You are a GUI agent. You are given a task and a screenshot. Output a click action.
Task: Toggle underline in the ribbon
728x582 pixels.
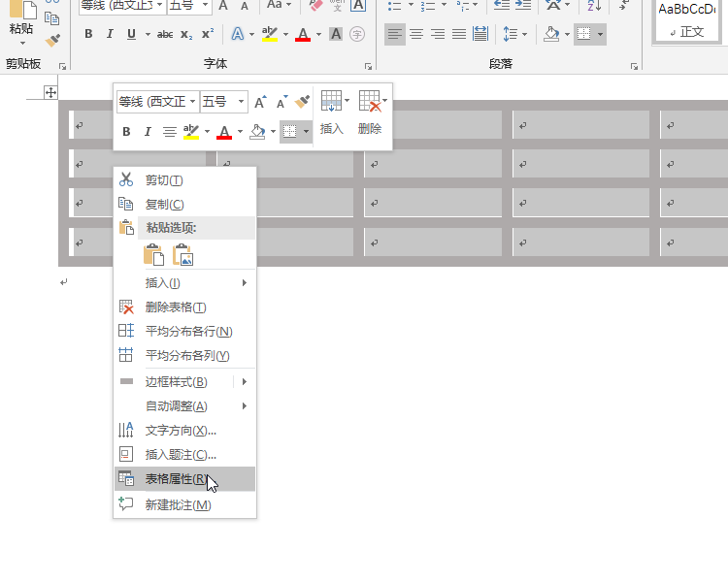click(x=131, y=34)
